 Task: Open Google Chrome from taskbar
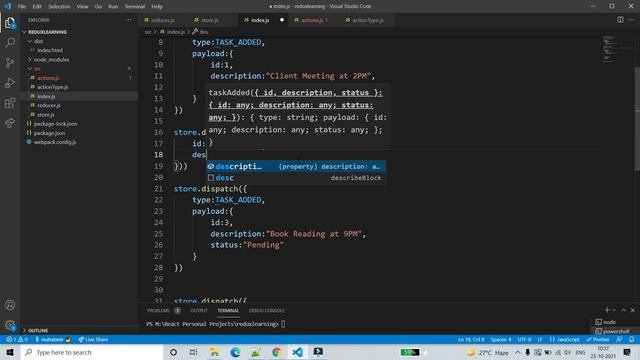(277, 352)
